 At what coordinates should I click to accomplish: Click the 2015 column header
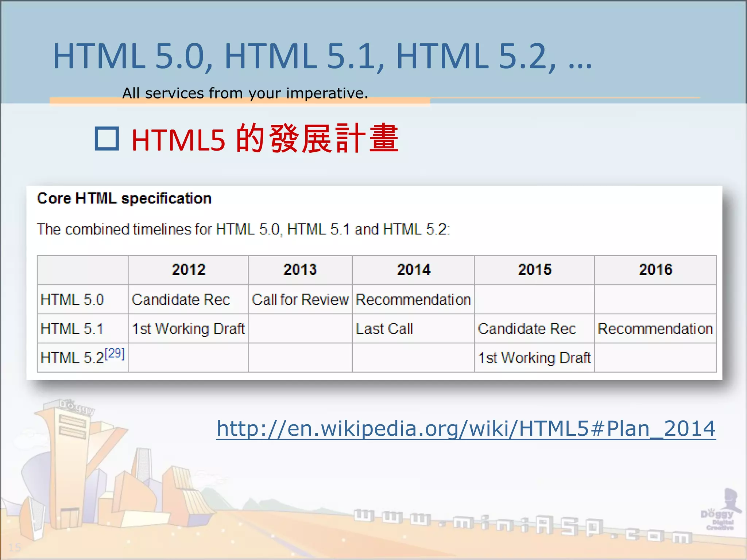[x=535, y=270]
